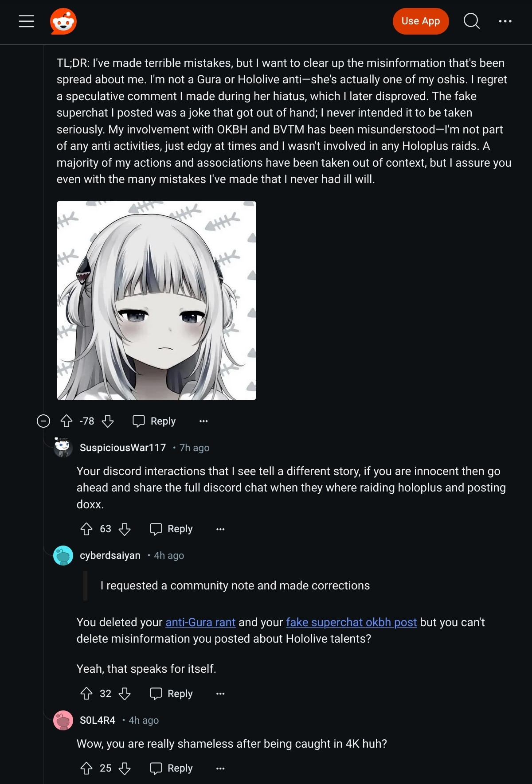
Task: Open the anti-Gura rant link
Action: [200, 622]
